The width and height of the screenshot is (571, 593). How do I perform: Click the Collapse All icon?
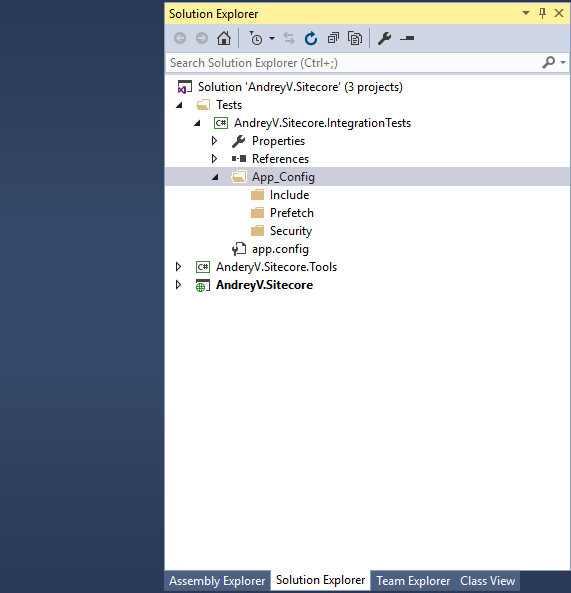pyautogui.click(x=333, y=38)
